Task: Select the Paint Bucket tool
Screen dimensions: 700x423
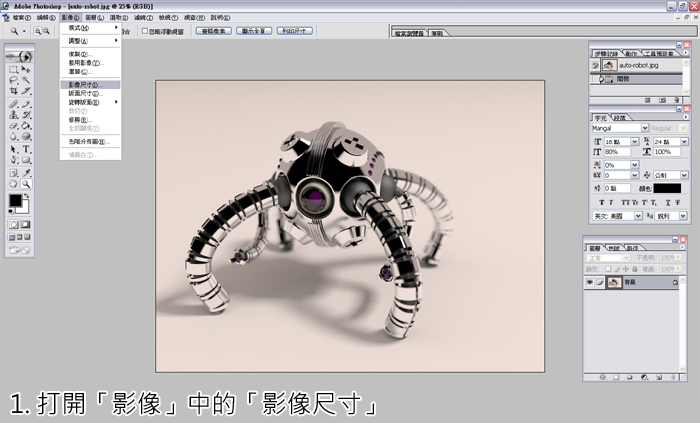Action: coord(26,125)
